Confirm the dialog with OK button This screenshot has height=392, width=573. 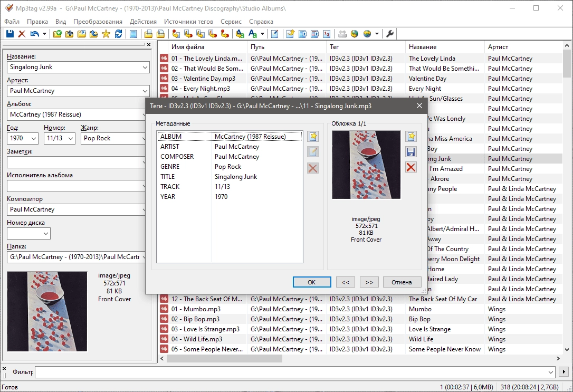[x=312, y=282]
